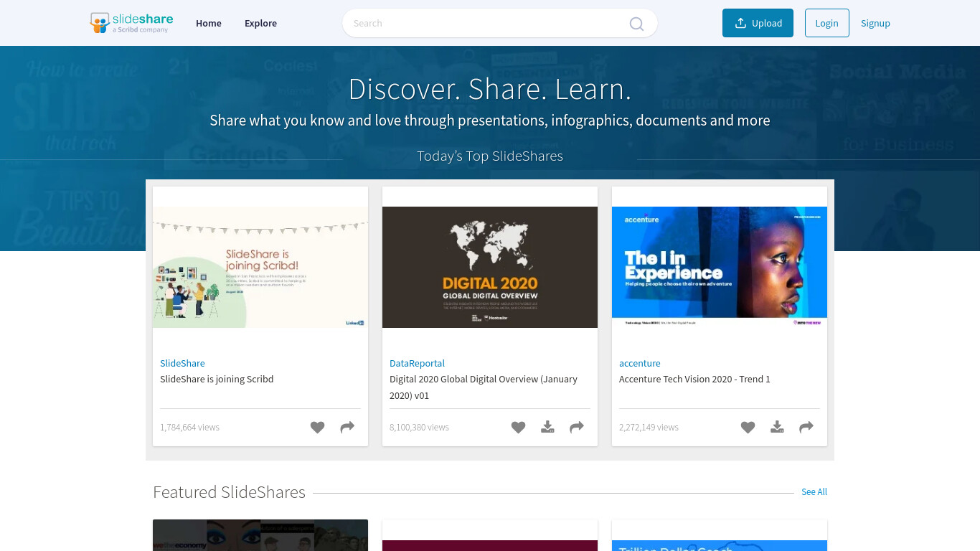Open the DataReportal author link
Image resolution: width=980 pixels, height=551 pixels.
pos(417,363)
